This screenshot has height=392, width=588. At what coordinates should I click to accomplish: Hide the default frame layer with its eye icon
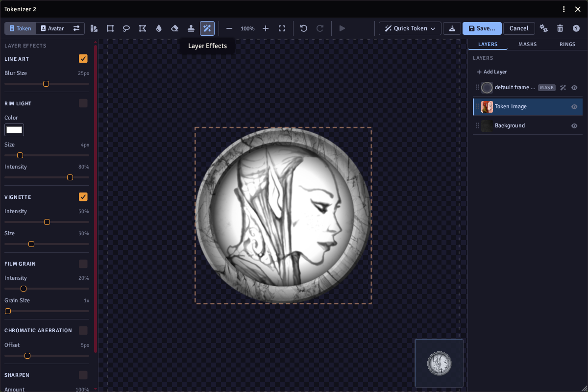[x=574, y=88]
